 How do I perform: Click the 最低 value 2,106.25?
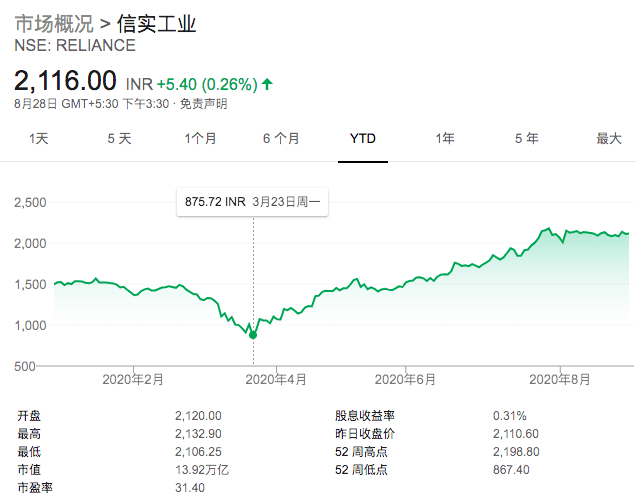coord(198,452)
